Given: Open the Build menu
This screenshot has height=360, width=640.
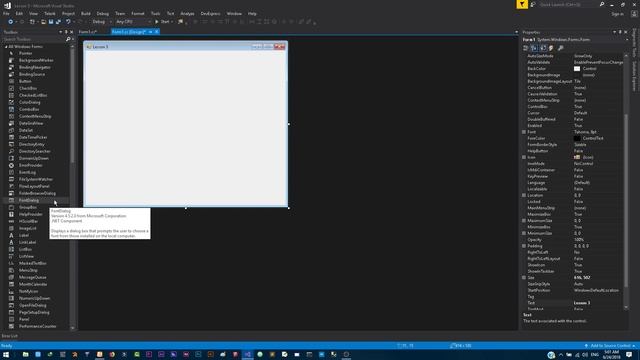Looking at the screenshot, I should (86, 13).
